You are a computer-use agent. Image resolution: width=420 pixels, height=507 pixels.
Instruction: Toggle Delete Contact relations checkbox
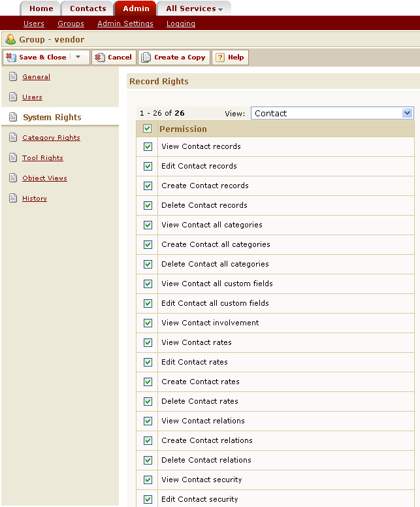pyautogui.click(x=148, y=460)
